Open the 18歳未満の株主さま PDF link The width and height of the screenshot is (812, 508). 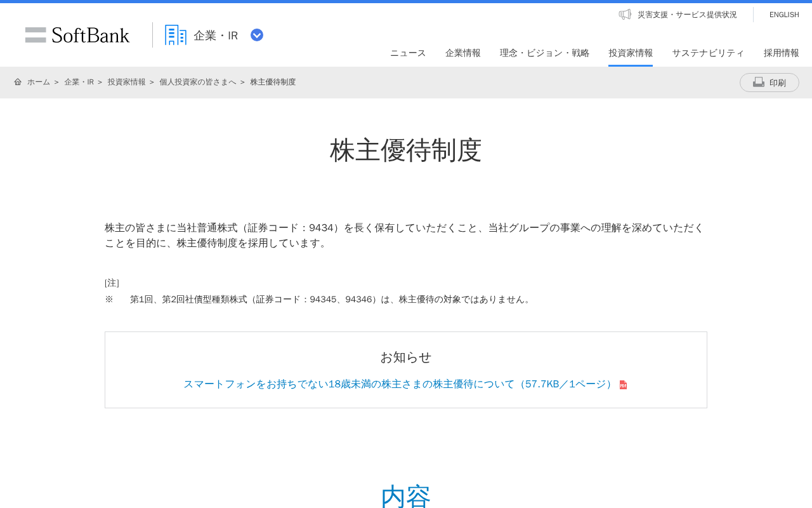tap(399, 384)
